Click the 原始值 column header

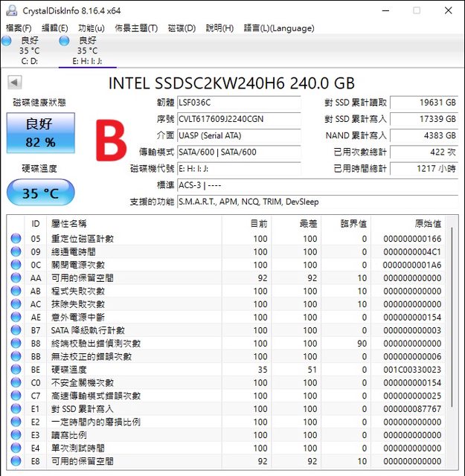[427, 223]
